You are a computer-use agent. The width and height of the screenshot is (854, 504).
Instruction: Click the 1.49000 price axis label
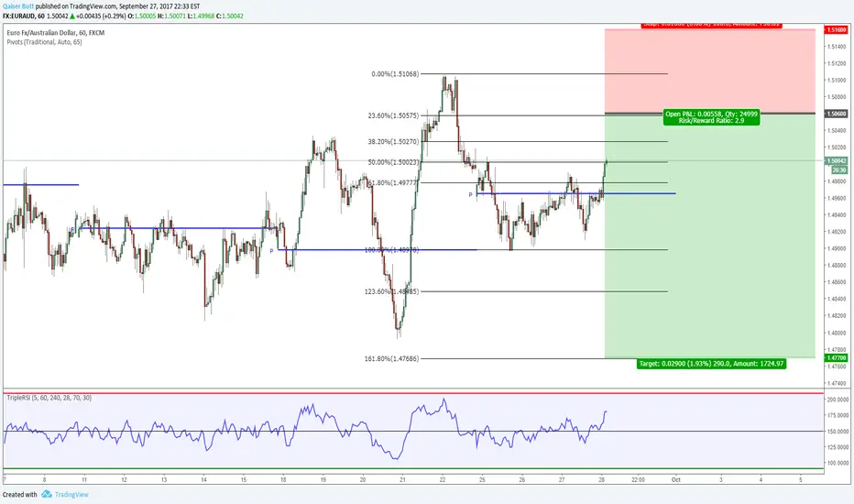[836, 248]
